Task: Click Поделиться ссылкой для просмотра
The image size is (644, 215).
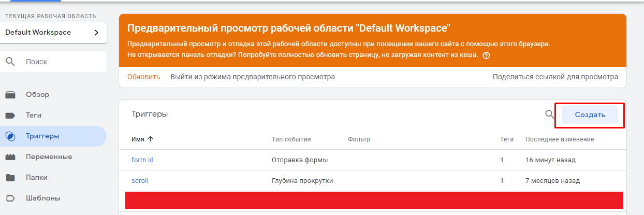Action: tap(555, 77)
